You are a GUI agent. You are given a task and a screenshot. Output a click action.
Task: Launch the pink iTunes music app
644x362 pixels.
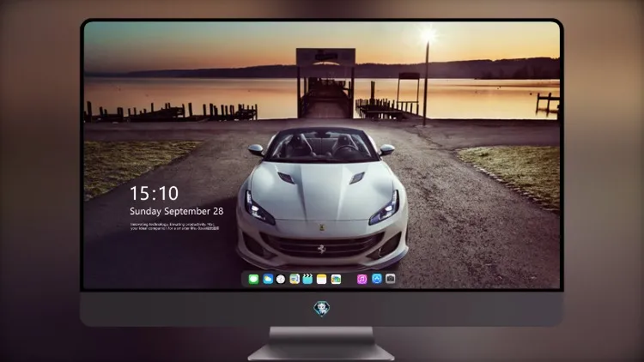click(x=361, y=279)
